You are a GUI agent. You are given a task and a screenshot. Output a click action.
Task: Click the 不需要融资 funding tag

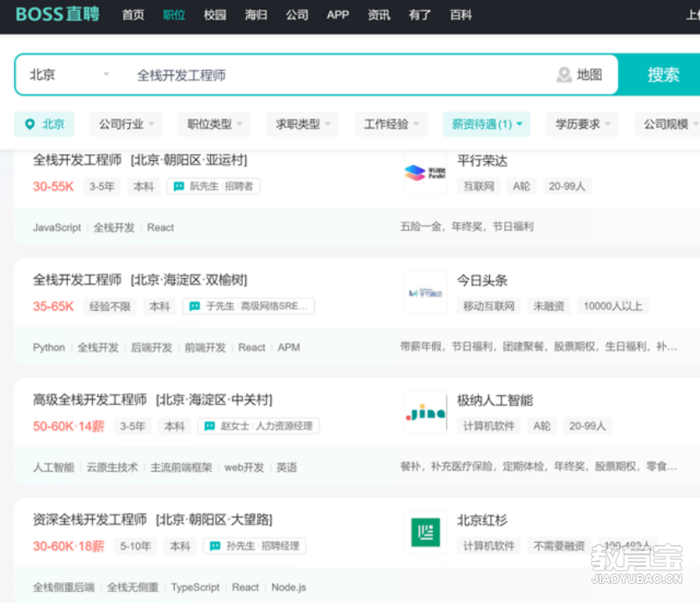point(559,546)
